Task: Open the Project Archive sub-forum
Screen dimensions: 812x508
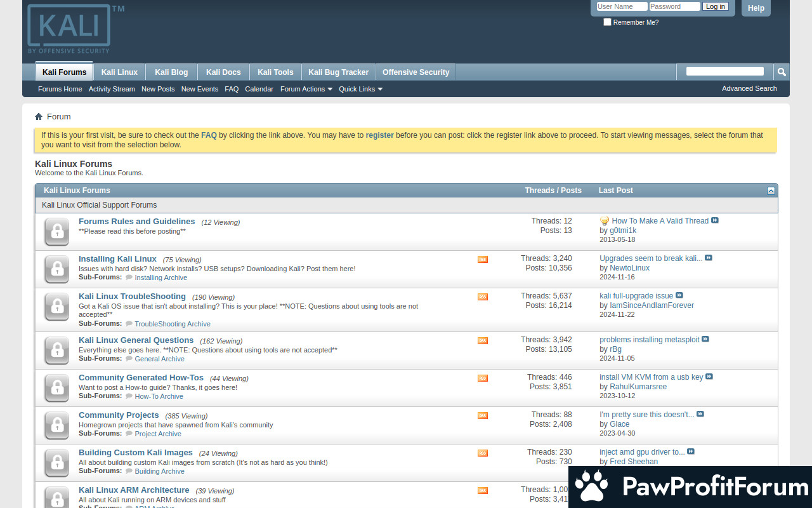Action: pyautogui.click(x=158, y=434)
